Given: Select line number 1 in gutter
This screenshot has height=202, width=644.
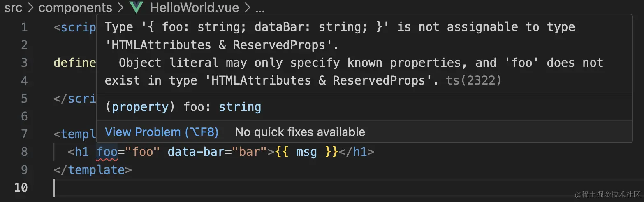Looking at the screenshot, I should (x=23, y=28).
